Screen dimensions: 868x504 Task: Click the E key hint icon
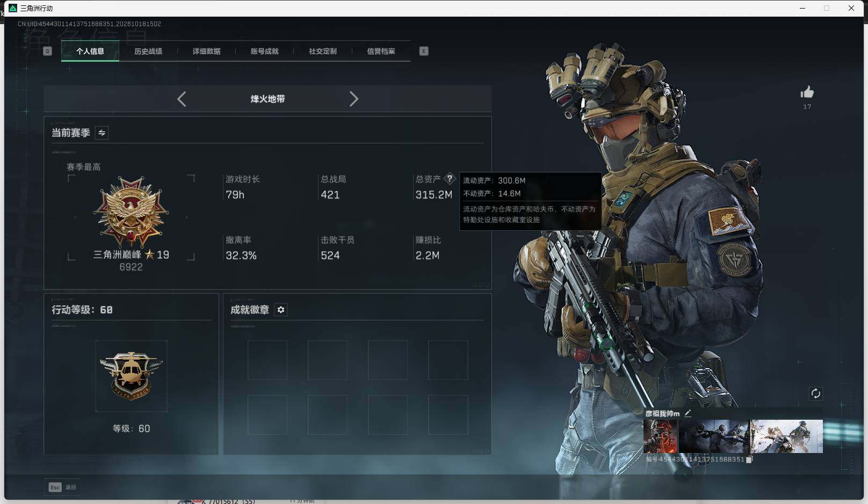[424, 51]
